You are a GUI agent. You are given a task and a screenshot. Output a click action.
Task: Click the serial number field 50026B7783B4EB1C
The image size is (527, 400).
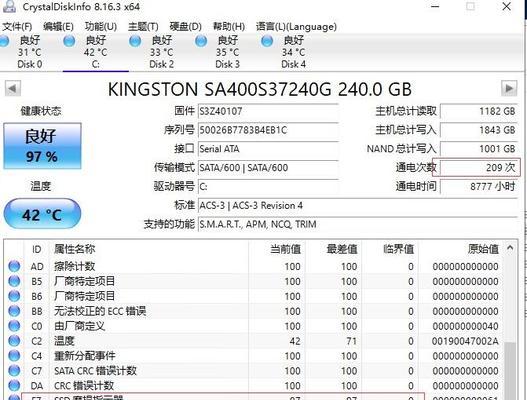coord(268,130)
